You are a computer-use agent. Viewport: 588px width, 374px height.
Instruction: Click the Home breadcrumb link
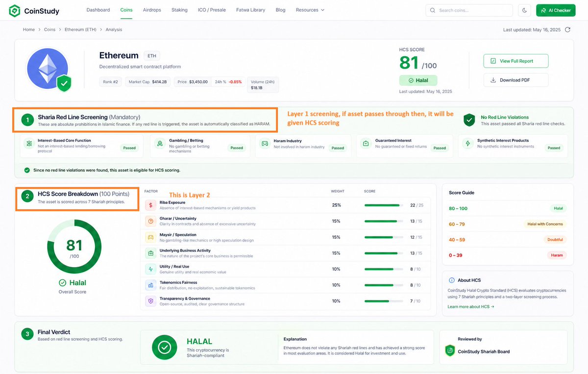pyautogui.click(x=29, y=30)
